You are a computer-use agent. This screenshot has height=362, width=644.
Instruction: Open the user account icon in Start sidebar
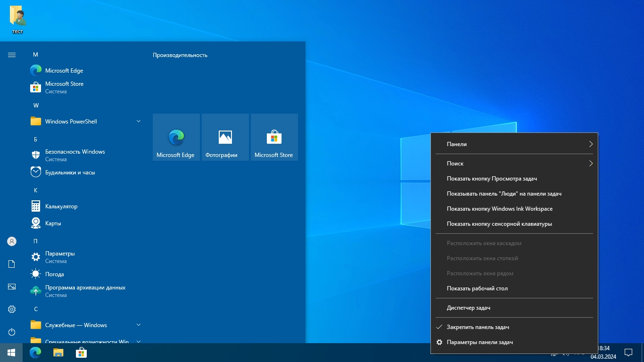12,241
